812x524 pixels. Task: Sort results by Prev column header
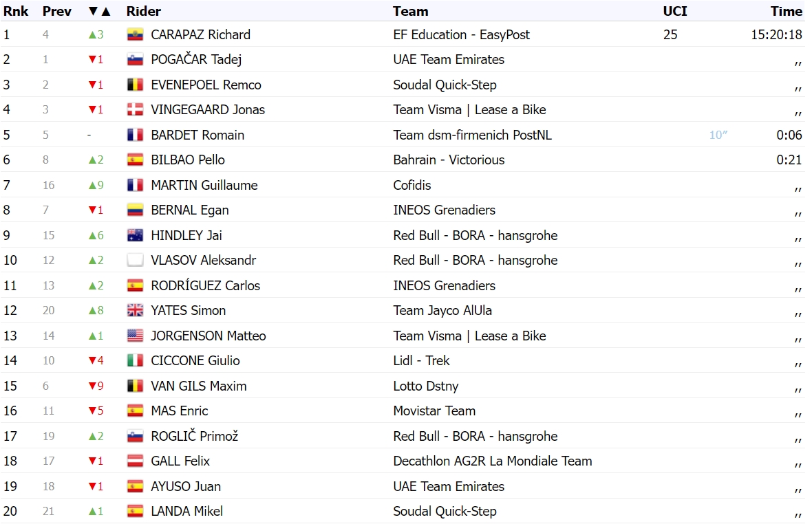coord(57,12)
